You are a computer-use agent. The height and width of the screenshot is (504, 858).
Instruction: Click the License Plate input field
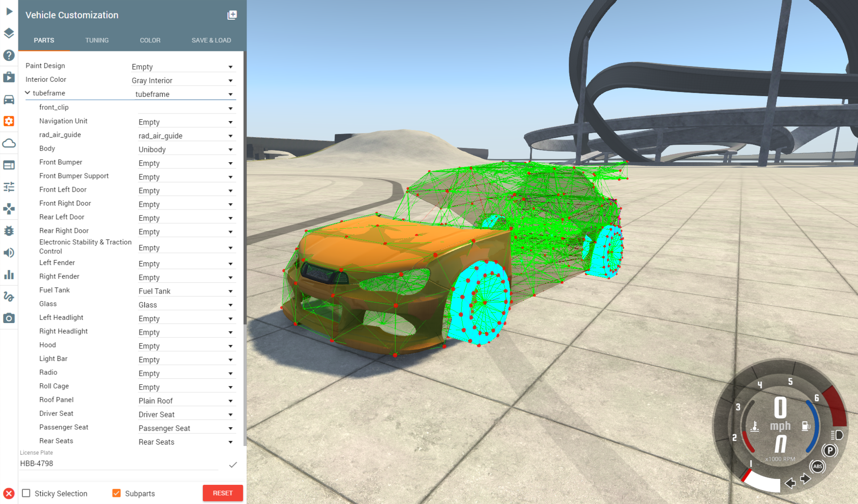pos(119,464)
